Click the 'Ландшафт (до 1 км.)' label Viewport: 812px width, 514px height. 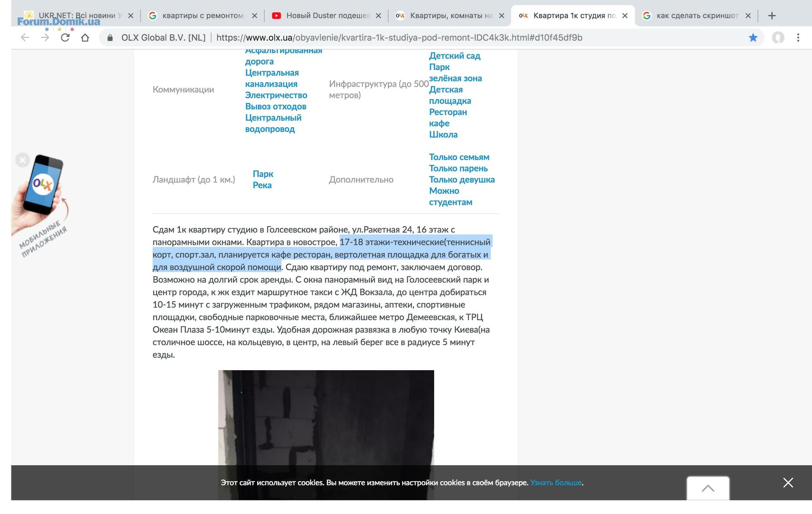pos(194,180)
